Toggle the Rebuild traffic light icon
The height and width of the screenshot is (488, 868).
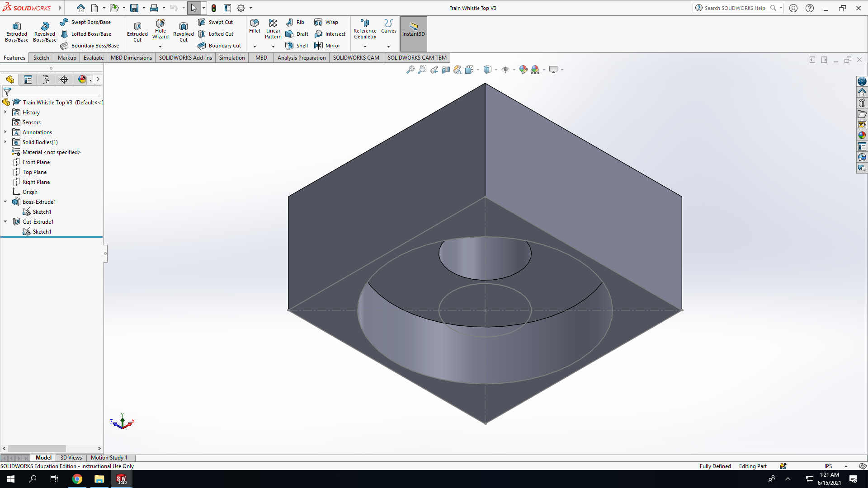(x=214, y=8)
